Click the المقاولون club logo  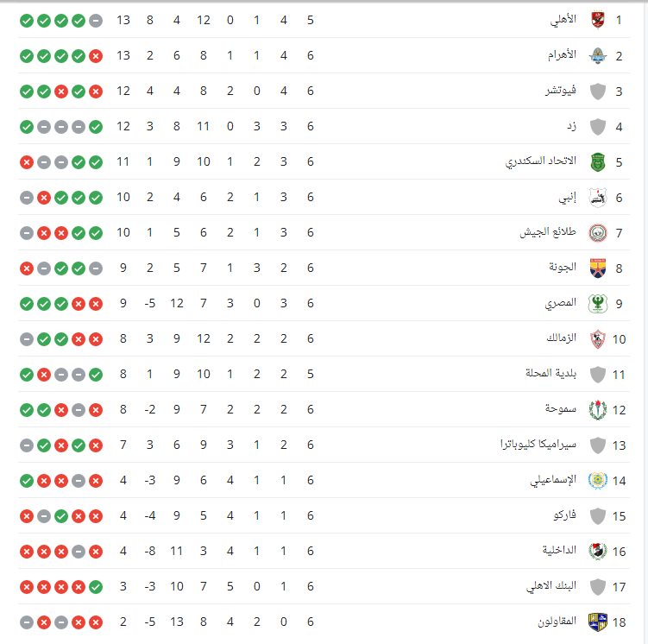click(x=596, y=622)
